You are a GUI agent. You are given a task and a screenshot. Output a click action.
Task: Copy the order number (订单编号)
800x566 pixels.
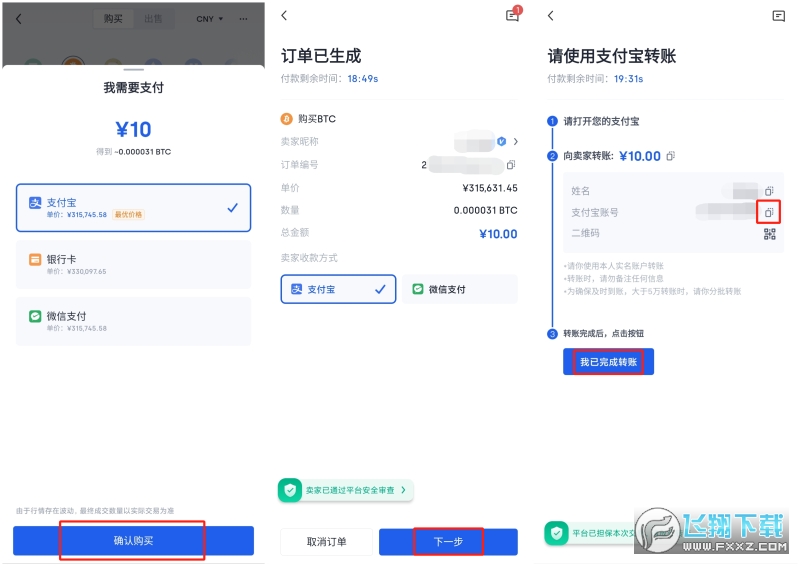pos(511,165)
